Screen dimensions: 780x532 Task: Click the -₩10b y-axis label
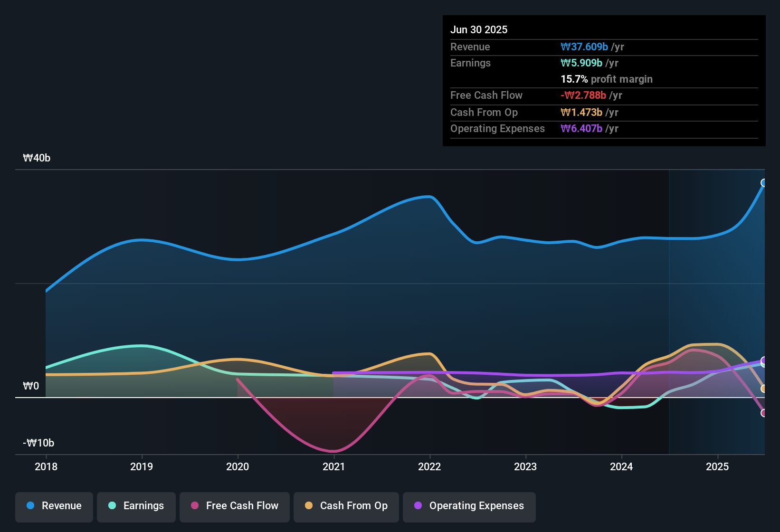point(38,443)
